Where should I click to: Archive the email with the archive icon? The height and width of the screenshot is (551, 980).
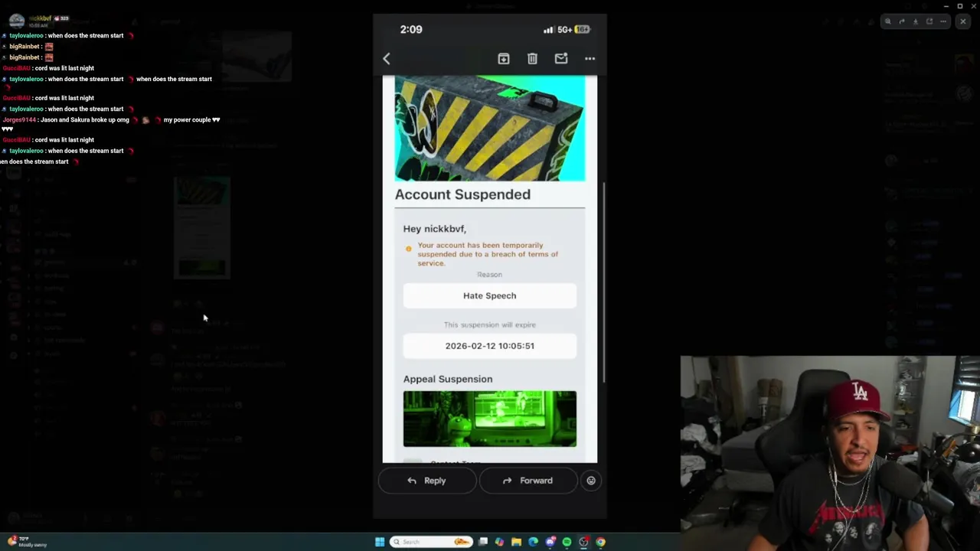click(503, 59)
